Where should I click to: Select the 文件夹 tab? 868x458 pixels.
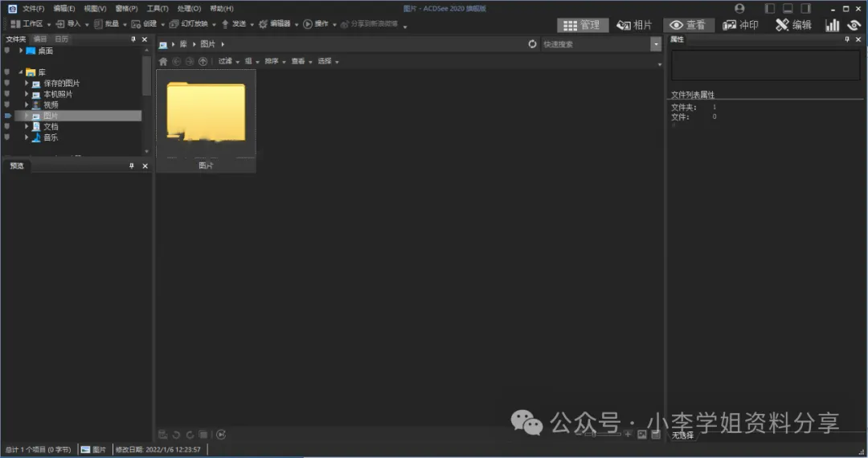click(x=15, y=39)
